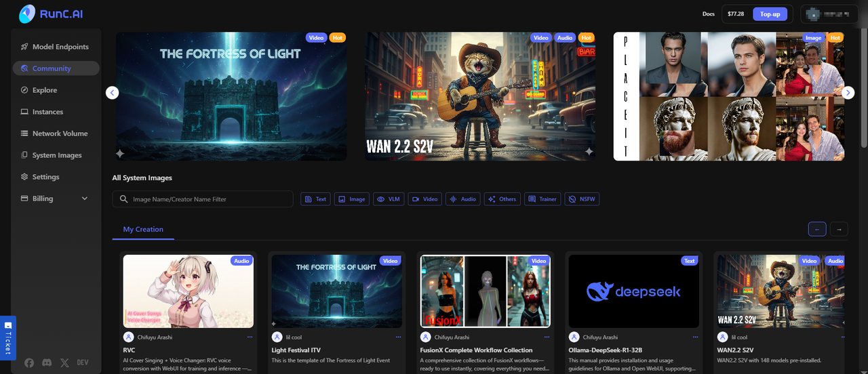
Task: Toggle the NSFW filter
Action: tap(582, 199)
